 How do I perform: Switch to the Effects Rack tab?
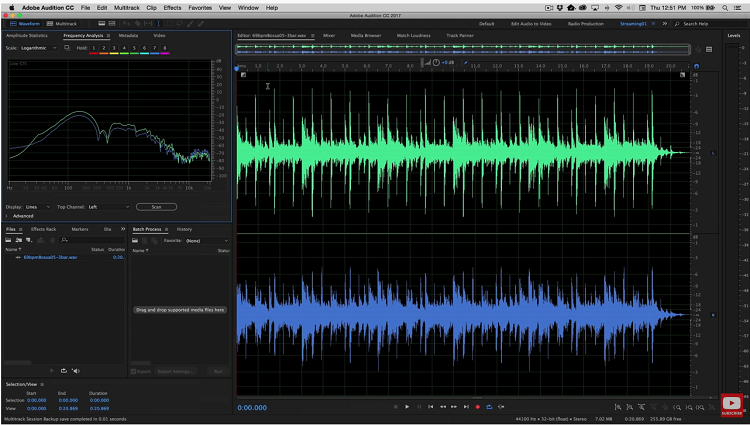click(44, 229)
